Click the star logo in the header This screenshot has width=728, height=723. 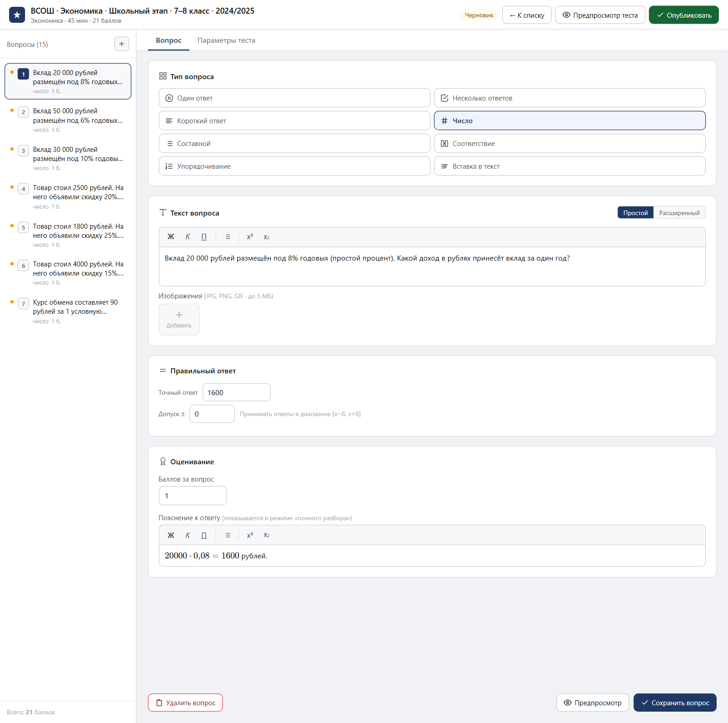[x=17, y=15]
